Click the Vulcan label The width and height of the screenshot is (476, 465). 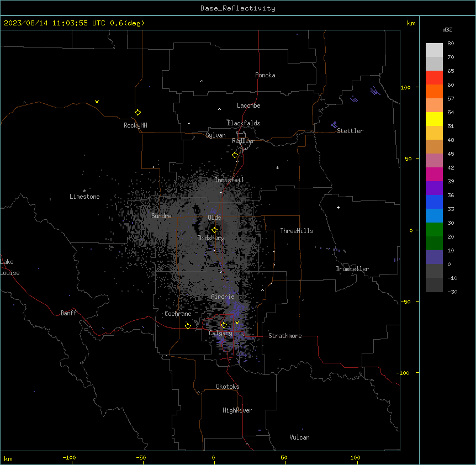point(299,437)
